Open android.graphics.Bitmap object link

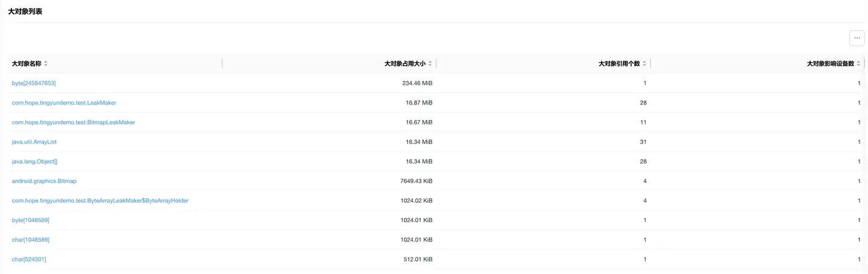pos(44,181)
